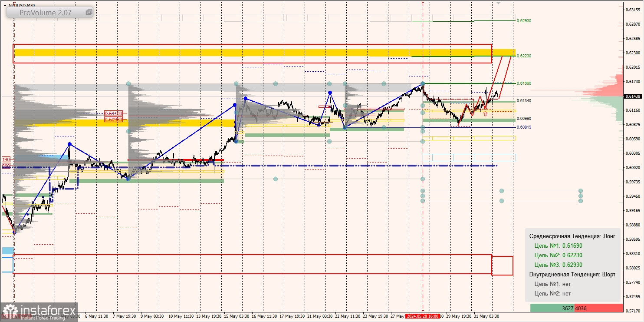
Task: Click the '31 May 03:30' time axis label
Action: (x=486, y=316)
